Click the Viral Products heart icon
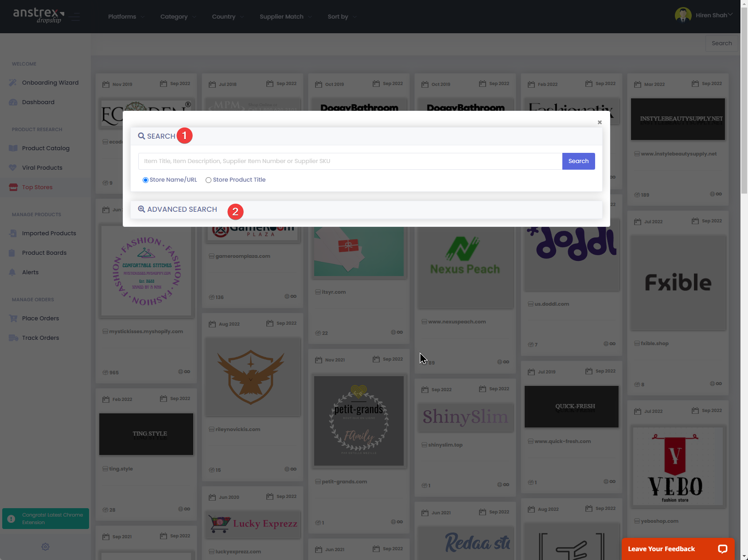The width and height of the screenshot is (748, 560). (13, 168)
